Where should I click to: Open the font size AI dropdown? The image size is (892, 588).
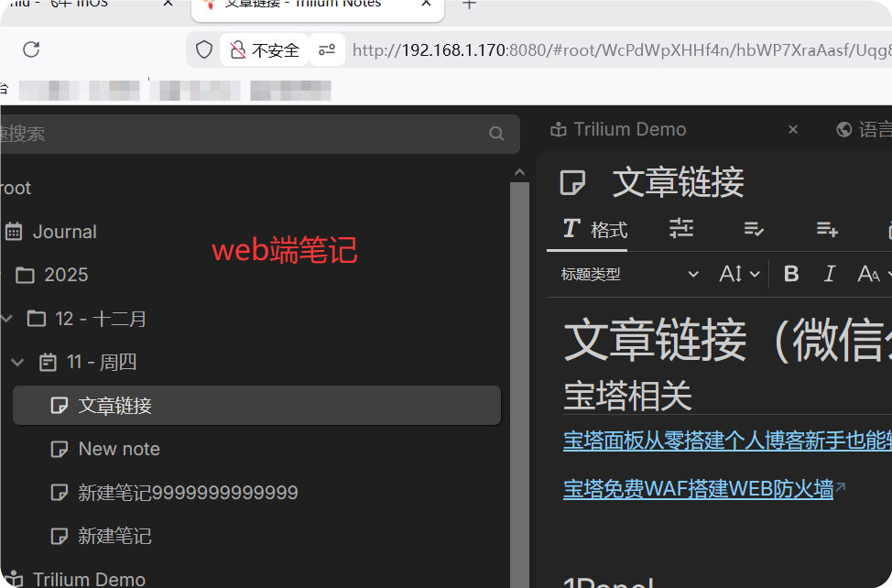pos(738,273)
